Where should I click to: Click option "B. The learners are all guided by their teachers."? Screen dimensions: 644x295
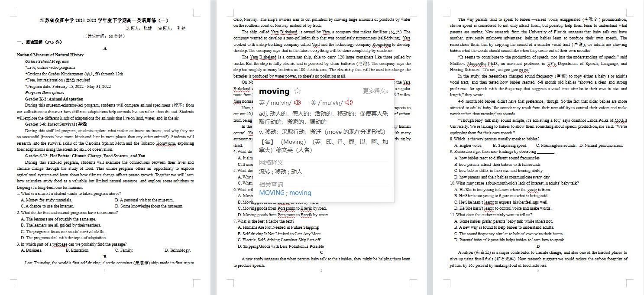pyautogui.click(x=61, y=225)
